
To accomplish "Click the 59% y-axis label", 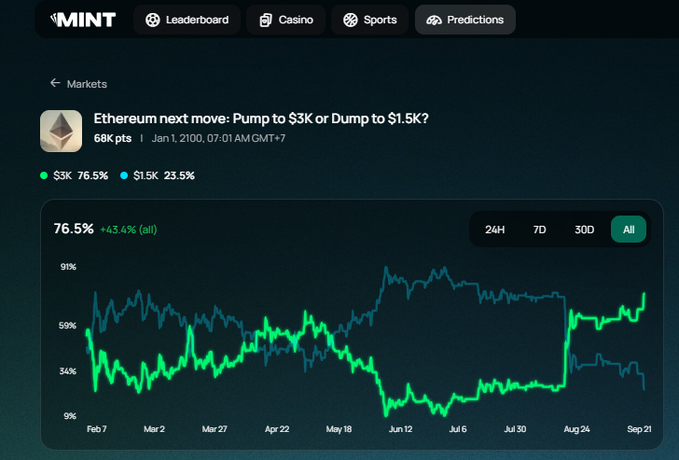I will tap(68, 325).
